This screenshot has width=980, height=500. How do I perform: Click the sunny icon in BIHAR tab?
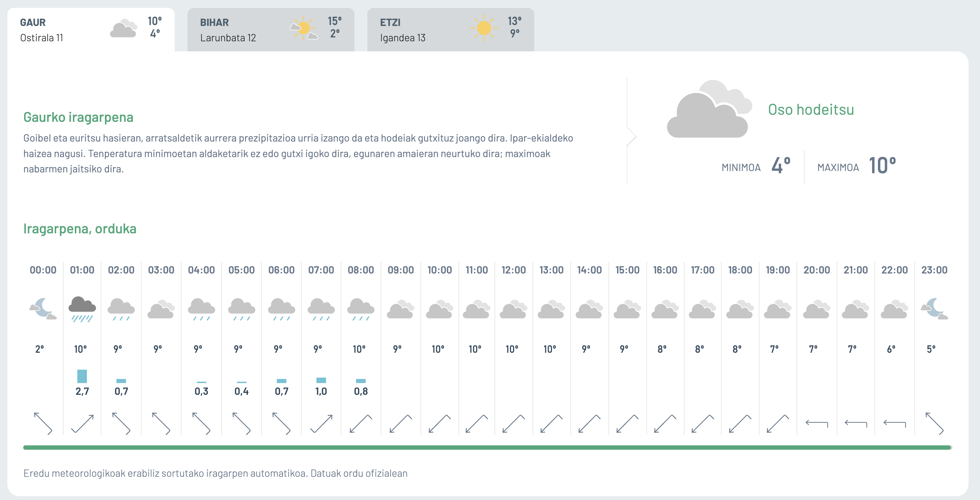coord(304,28)
